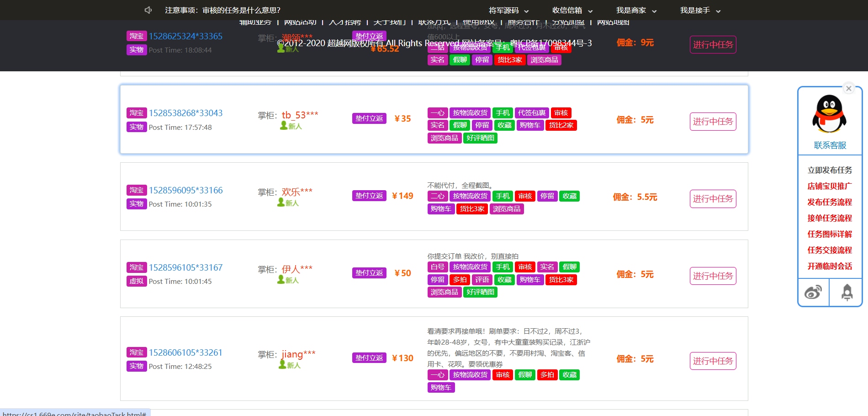Click 垫付立返 tag on the ¥50 task
This screenshot has width=868, height=416.
pyautogui.click(x=369, y=273)
